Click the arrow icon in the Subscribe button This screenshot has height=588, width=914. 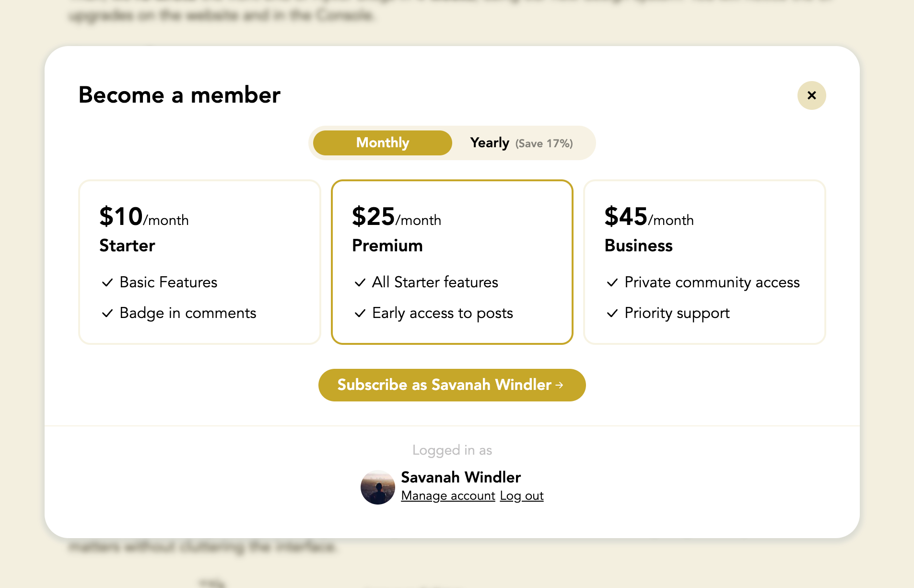pos(560,385)
